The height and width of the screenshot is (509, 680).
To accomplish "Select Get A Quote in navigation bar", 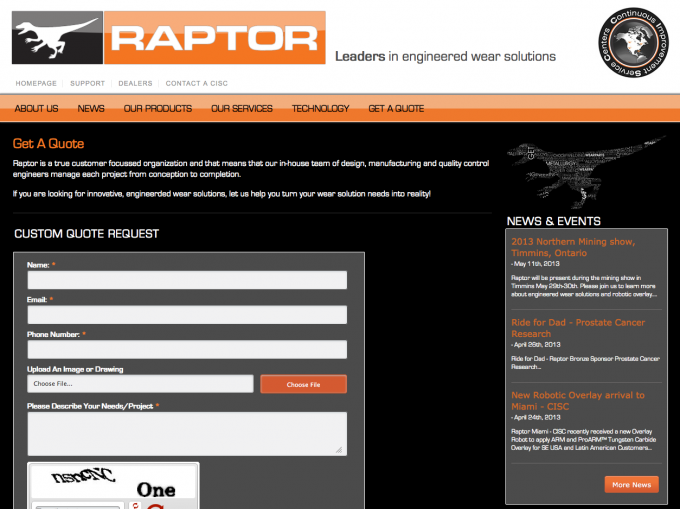I will (x=396, y=108).
